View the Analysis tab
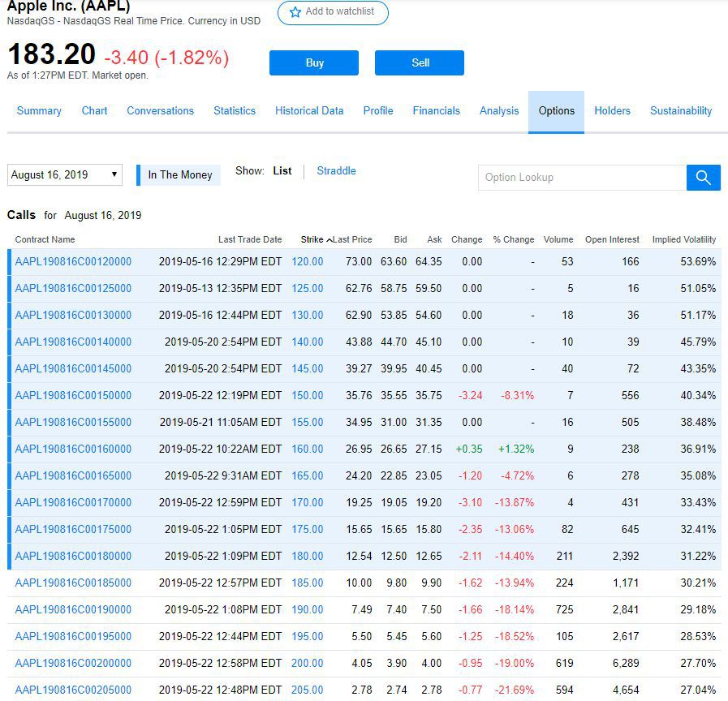This screenshot has height=701, width=728. pyautogui.click(x=498, y=111)
